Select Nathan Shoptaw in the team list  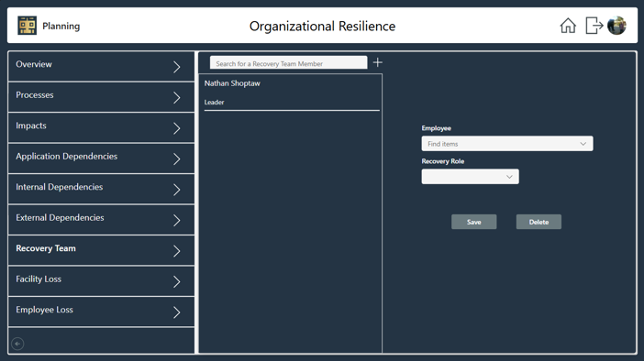click(x=232, y=83)
